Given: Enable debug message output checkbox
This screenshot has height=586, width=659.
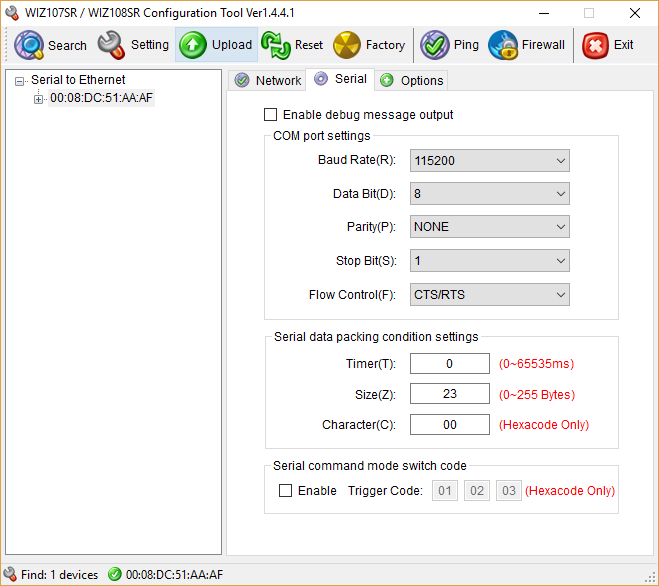Looking at the screenshot, I should 270,114.
